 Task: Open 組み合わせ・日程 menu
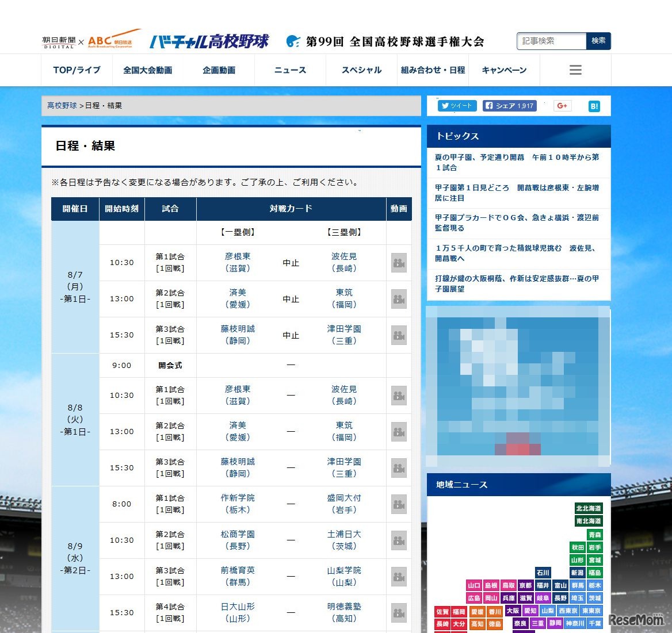point(433,70)
